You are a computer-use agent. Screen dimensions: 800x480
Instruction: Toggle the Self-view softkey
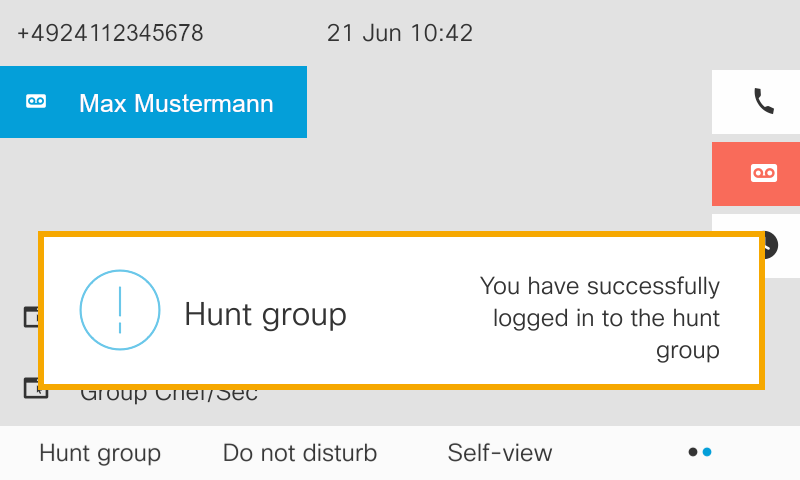pos(500,453)
